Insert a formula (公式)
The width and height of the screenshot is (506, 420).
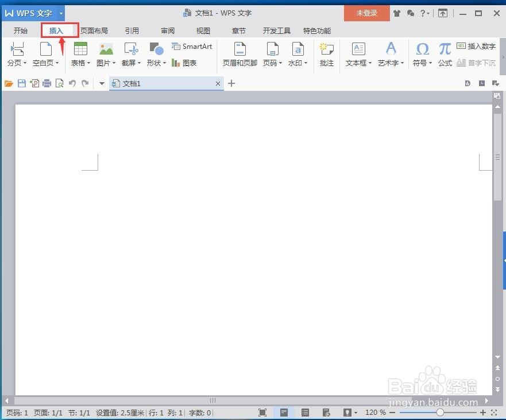pos(445,54)
